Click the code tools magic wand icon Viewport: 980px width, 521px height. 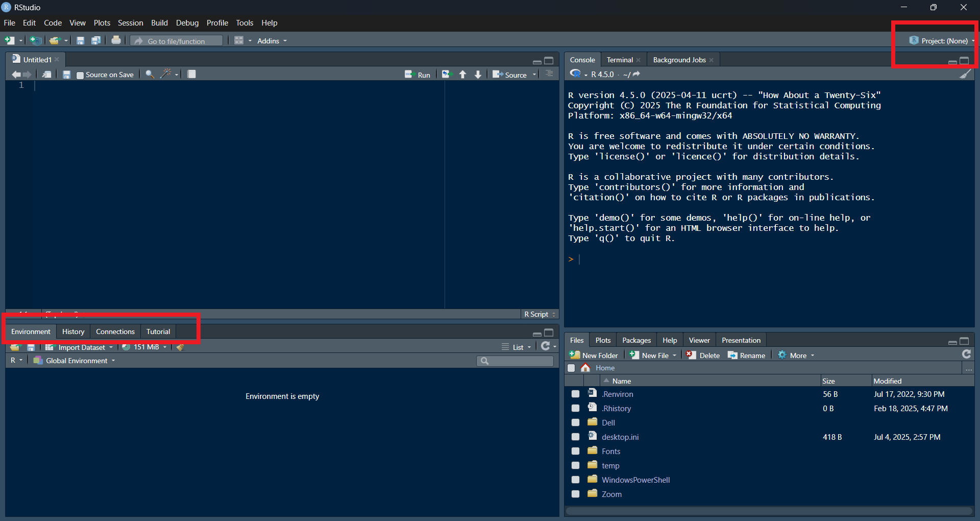(x=165, y=74)
